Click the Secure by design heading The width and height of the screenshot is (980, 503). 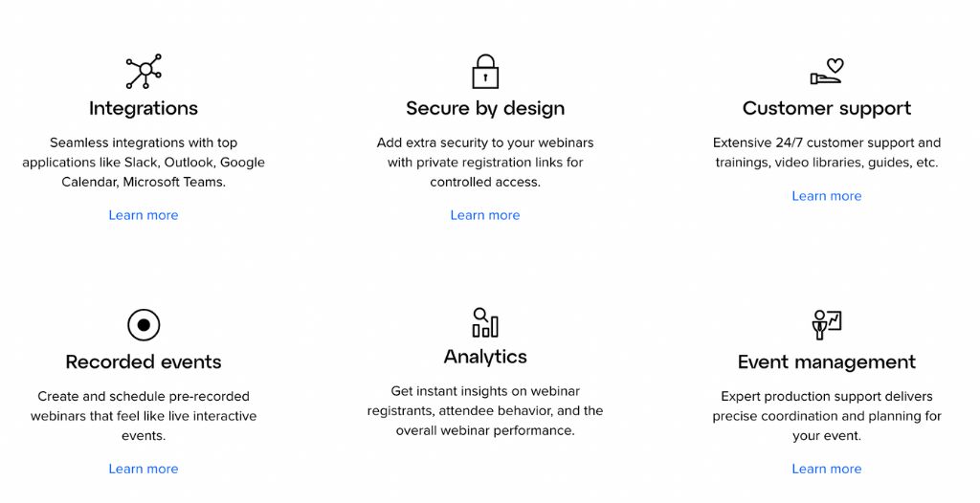485,109
